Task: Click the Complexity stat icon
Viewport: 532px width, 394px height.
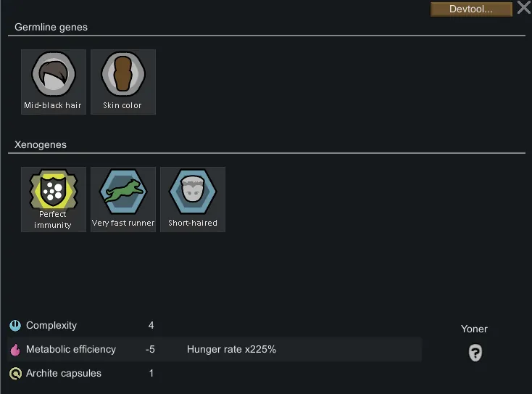Action: tap(15, 326)
